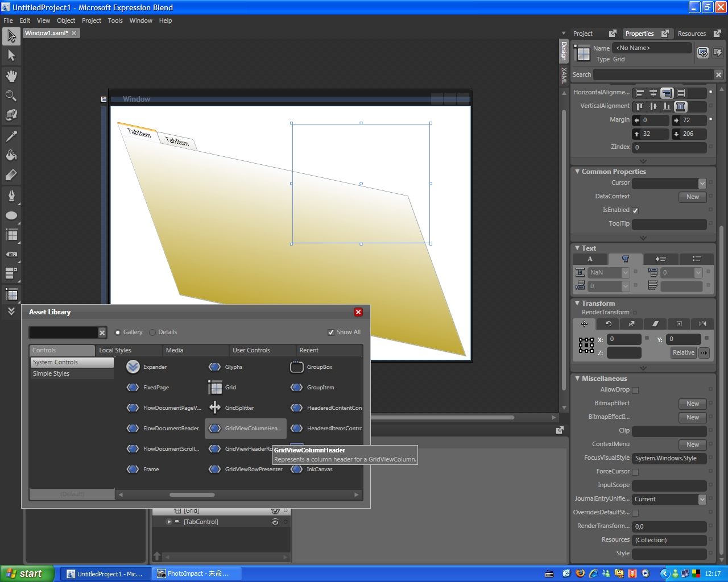Viewport: 728px width, 582px height.
Task: Collapse the Common Properties section
Action: click(577, 172)
